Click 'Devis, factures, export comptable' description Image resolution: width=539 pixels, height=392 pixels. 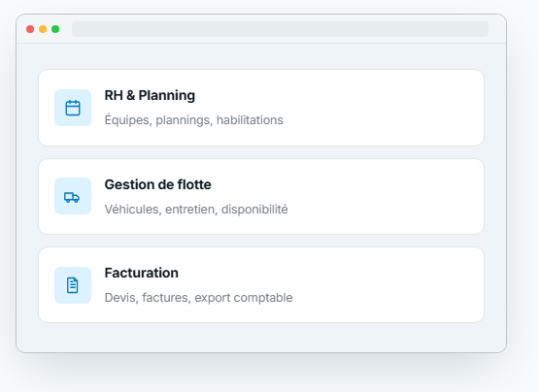tap(199, 298)
